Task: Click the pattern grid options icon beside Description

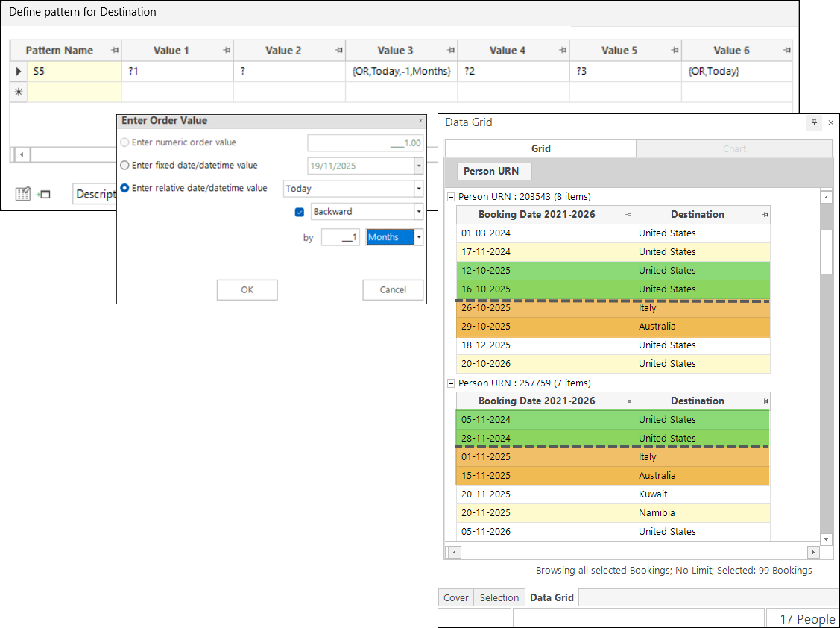Action: coord(23,194)
